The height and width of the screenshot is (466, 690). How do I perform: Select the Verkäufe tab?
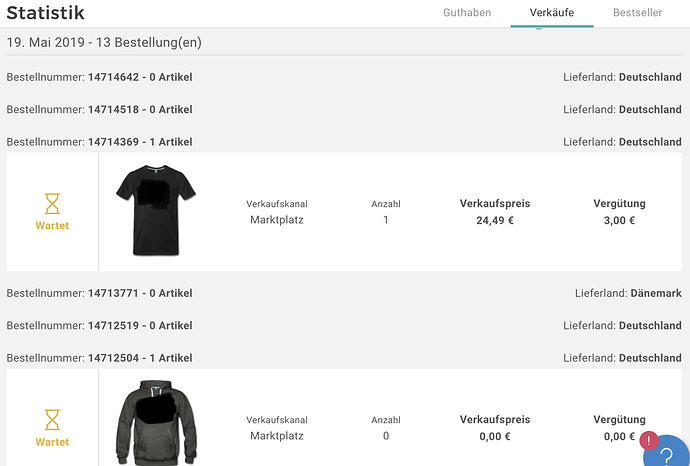(x=551, y=13)
